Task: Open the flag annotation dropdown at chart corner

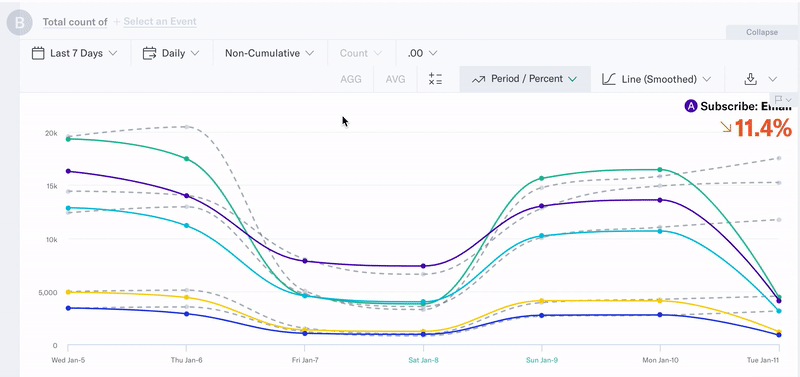Action: [783, 99]
